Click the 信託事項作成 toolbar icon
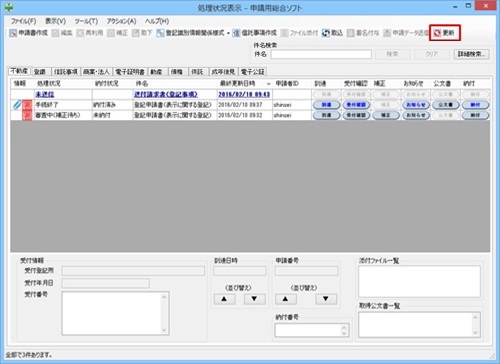Viewport: 500px width, 364px height. (236, 33)
